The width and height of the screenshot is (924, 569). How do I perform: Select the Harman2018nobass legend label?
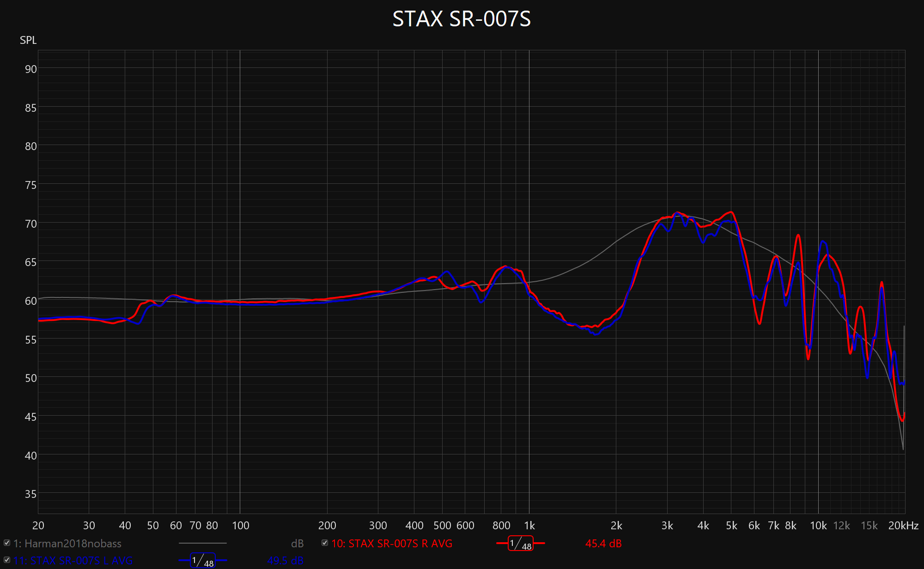[x=67, y=544]
